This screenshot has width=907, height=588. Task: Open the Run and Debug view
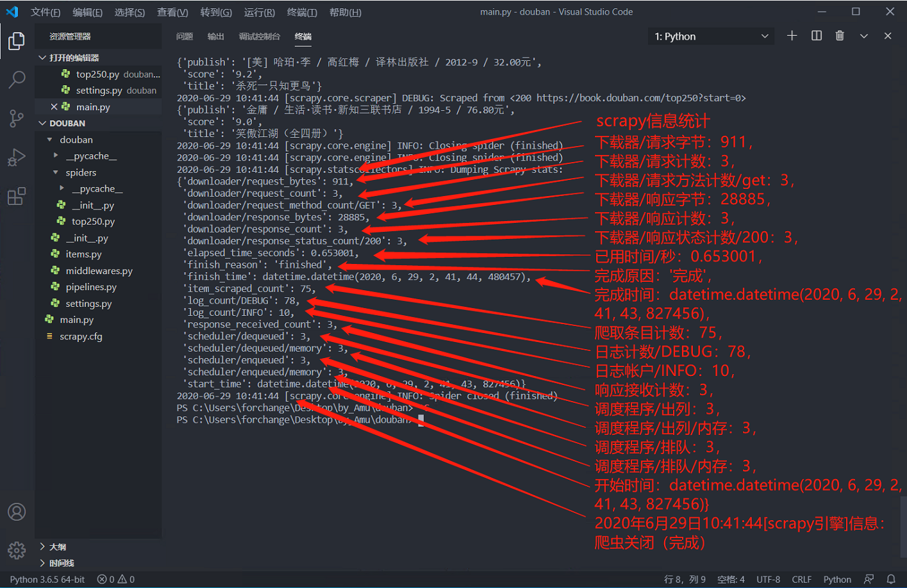17,157
